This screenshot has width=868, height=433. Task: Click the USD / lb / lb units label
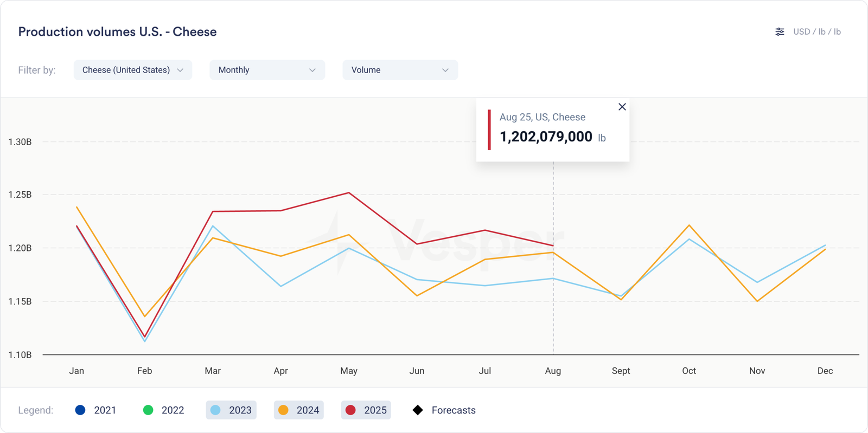click(x=816, y=32)
